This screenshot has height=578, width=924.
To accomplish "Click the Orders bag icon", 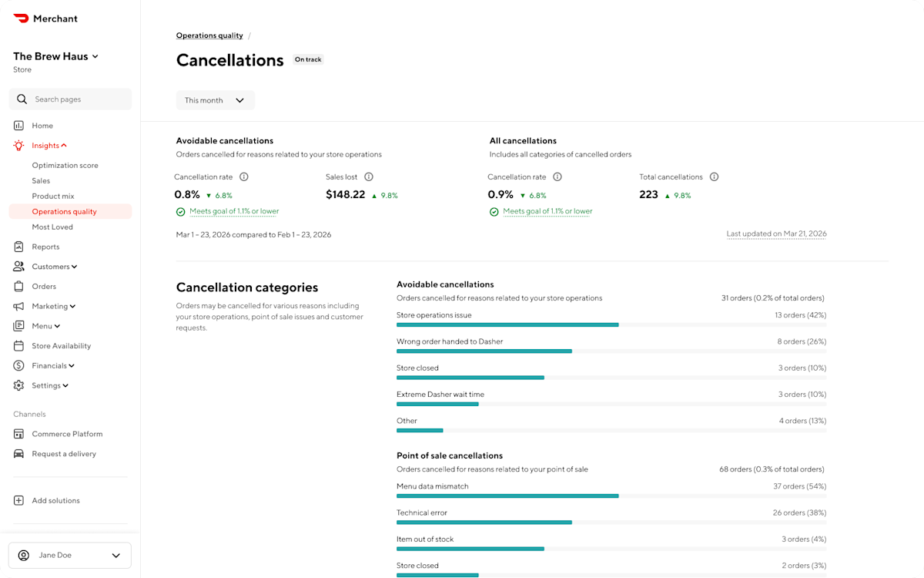I will tap(18, 286).
